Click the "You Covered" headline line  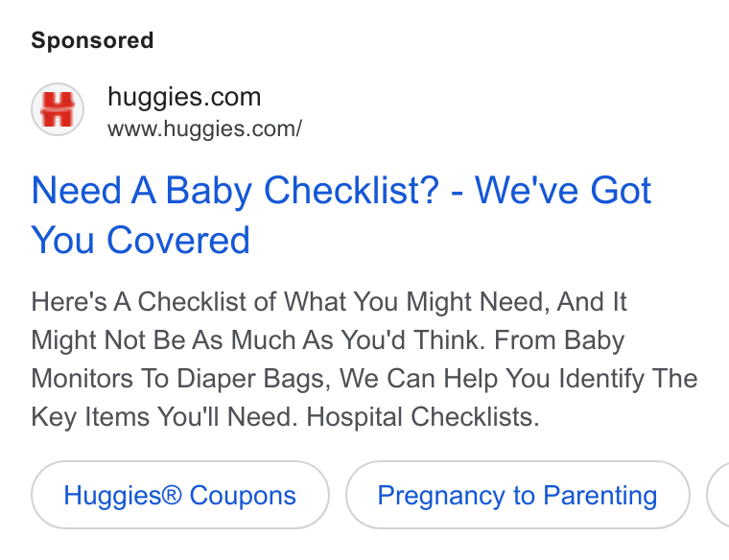(140, 240)
